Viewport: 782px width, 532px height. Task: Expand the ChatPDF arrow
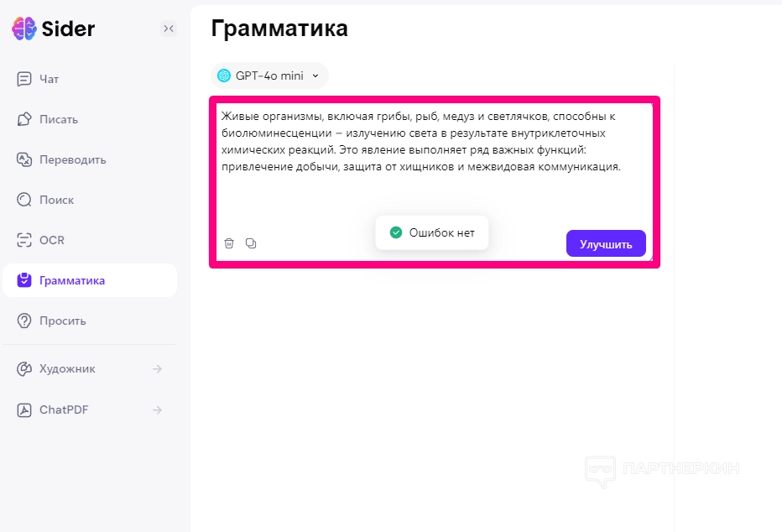(x=157, y=409)
